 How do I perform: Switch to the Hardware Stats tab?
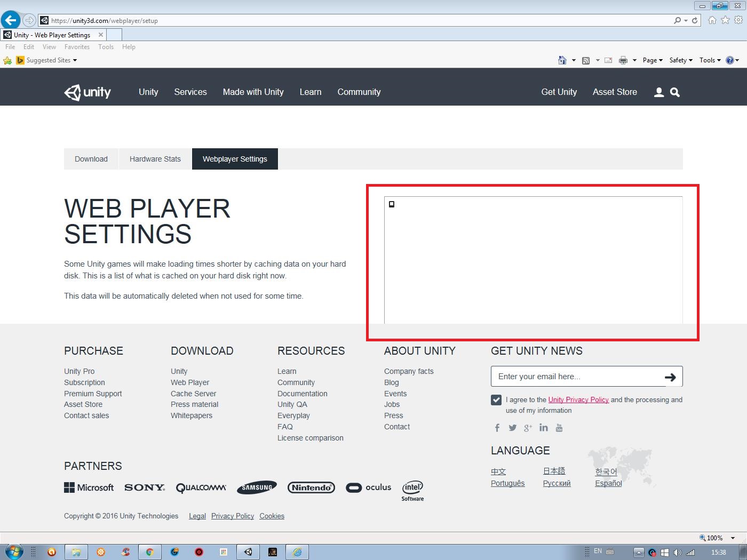(x=155, y=159)
